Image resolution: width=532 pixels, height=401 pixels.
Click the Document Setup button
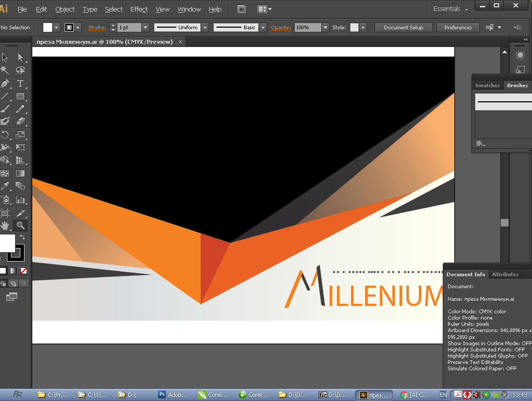(403, 28)
